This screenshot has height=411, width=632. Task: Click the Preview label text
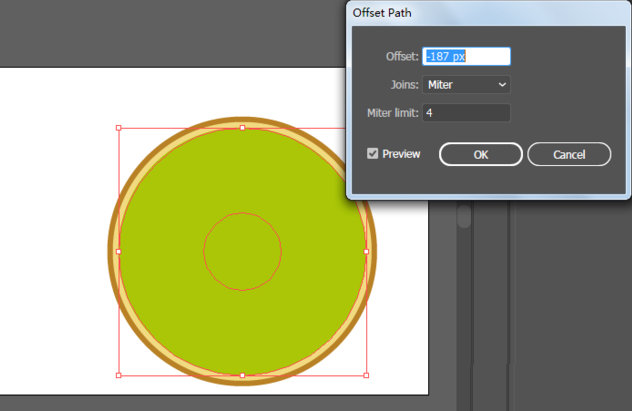[401, 154]
